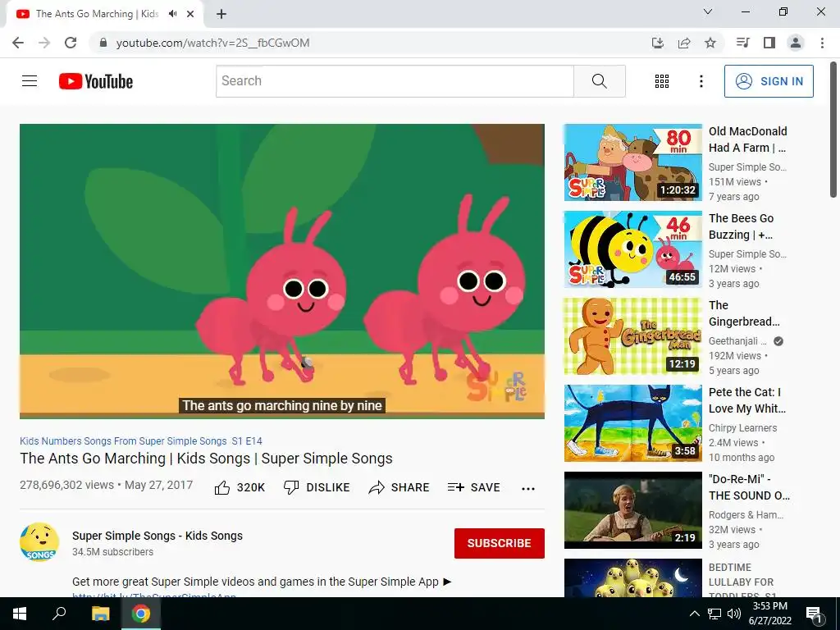Click the DISLIKE thumbs-down button

coord(317,487)
